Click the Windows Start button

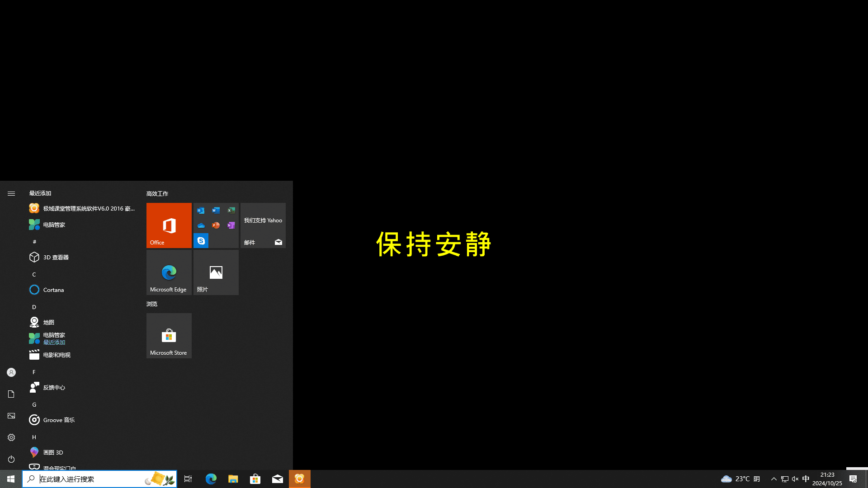click(11, 479)
